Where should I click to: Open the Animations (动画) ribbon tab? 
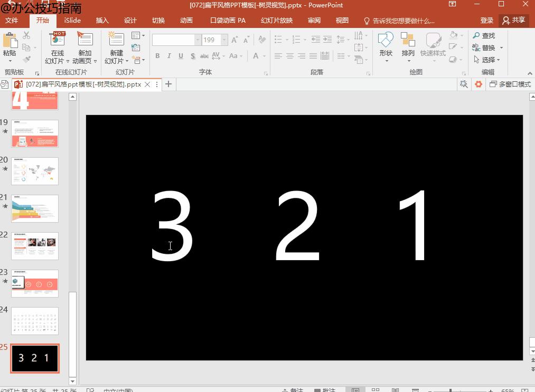click(186, 21)
